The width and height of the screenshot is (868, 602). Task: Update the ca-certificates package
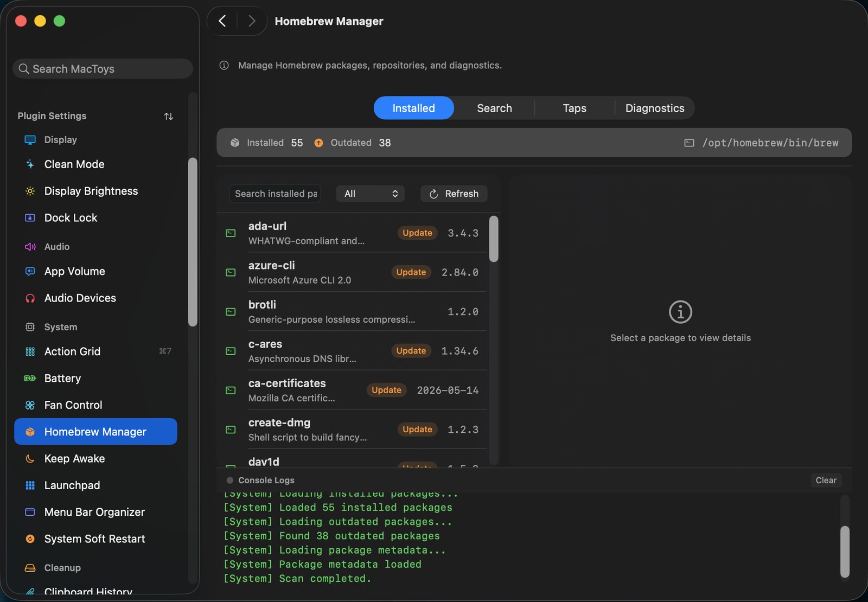point(386,390)
